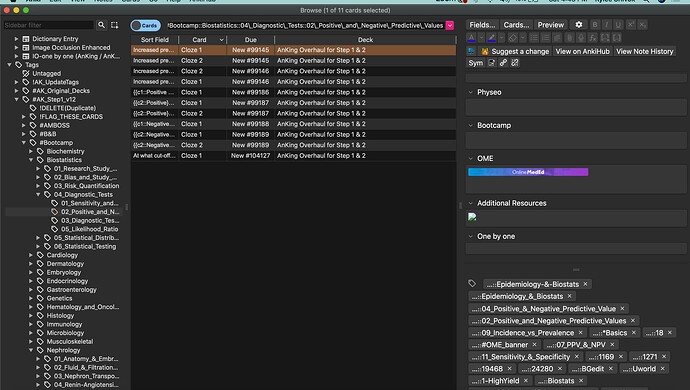The image size is (690, 390).
Task: Open the Cards... template editor
Action: pos(516,25)
